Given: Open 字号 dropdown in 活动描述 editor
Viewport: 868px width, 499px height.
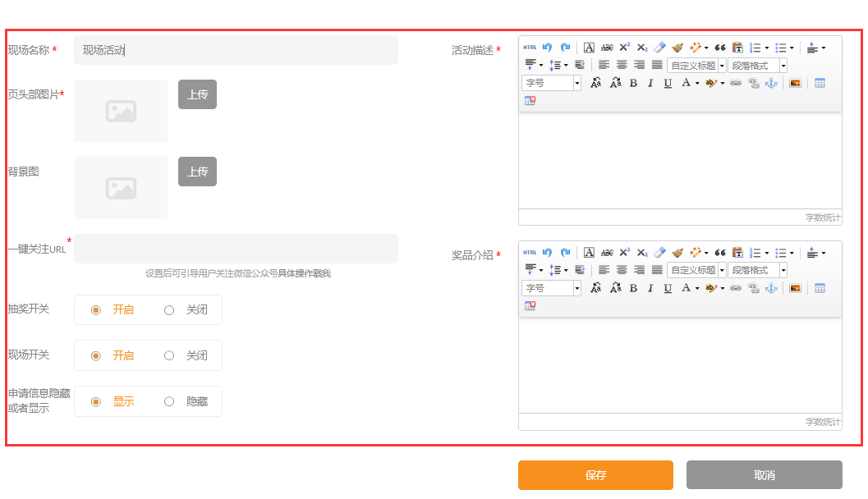Looking at the screenshot, I should pos(551,83).
